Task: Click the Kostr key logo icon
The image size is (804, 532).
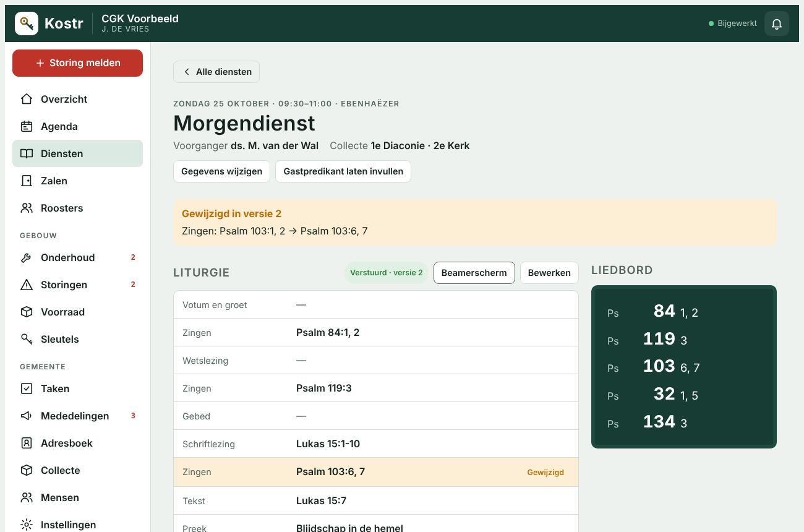Action: (27, 24)
